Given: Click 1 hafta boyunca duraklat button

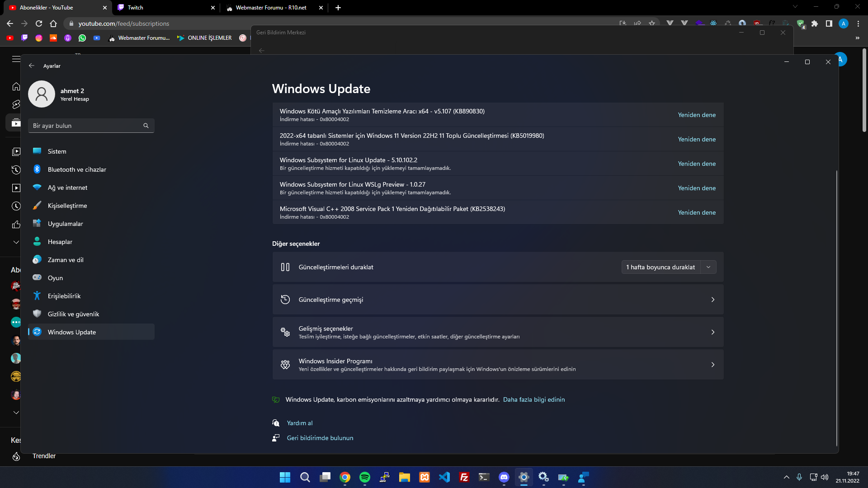Looking at the screenshot, I should (660, 267).
